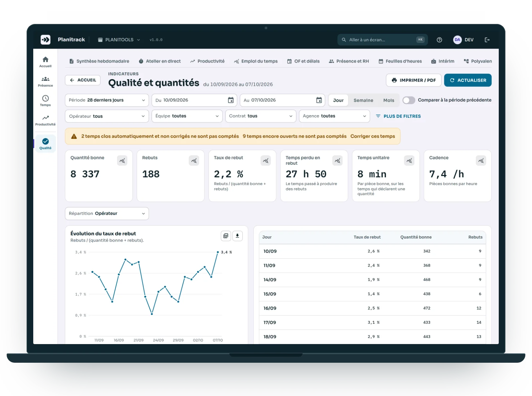532x396 pixels.
Task: Open Productivité in the sidebar
Action: tap(46, 120)
